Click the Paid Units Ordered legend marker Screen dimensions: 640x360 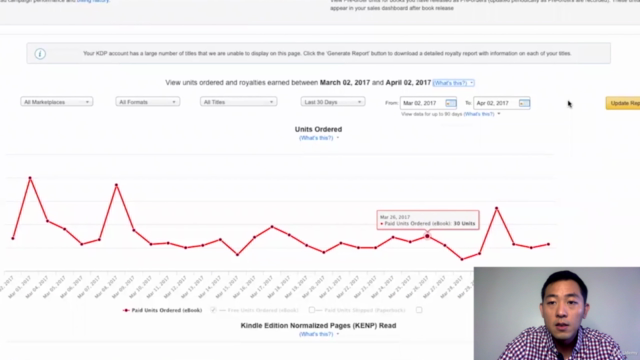coord(126,310)
